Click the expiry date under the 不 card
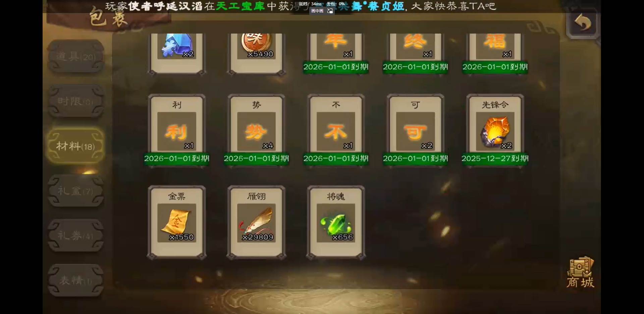The image size is (644, 314). click(x=336, y=158)
